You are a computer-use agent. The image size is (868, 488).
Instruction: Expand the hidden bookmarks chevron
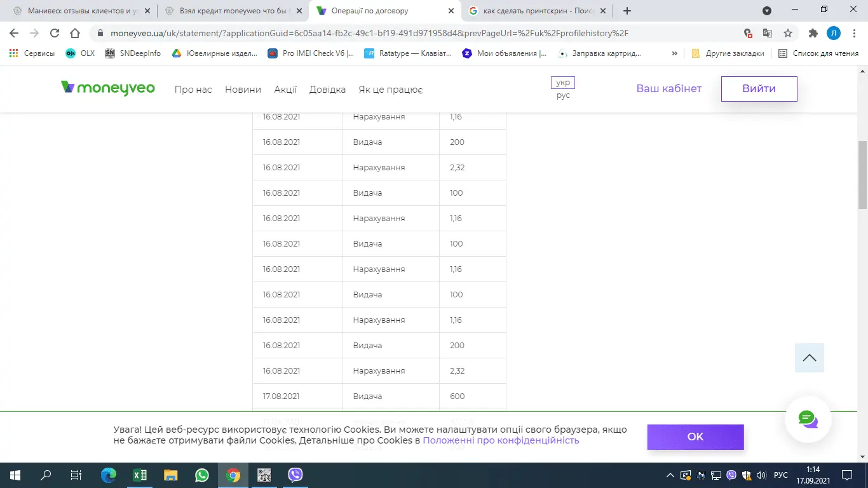tap(675, 53)
